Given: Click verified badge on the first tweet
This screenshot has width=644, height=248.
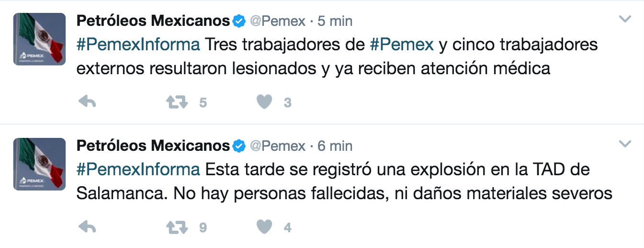Looking at the screenshot, I should tap(239, 21).
